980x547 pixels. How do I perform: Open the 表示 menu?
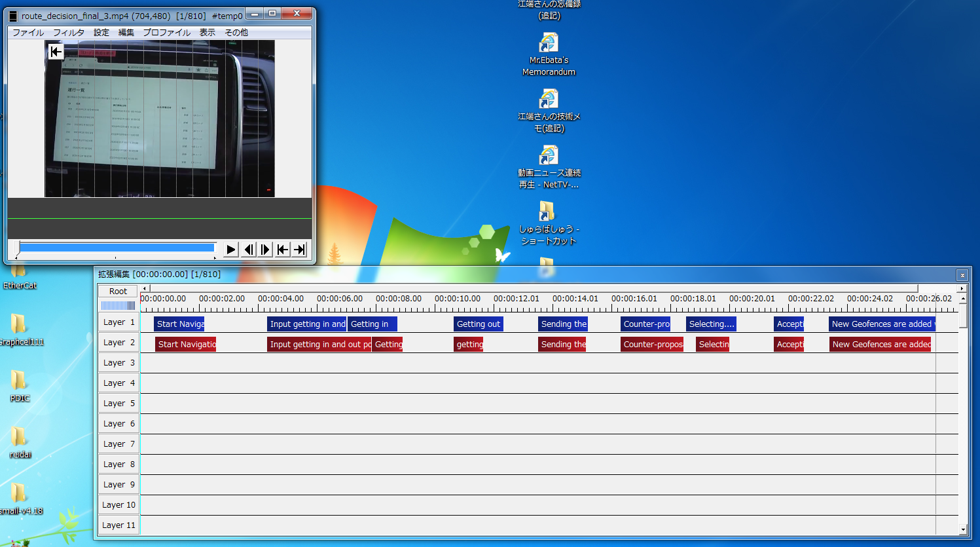[207, 32]
